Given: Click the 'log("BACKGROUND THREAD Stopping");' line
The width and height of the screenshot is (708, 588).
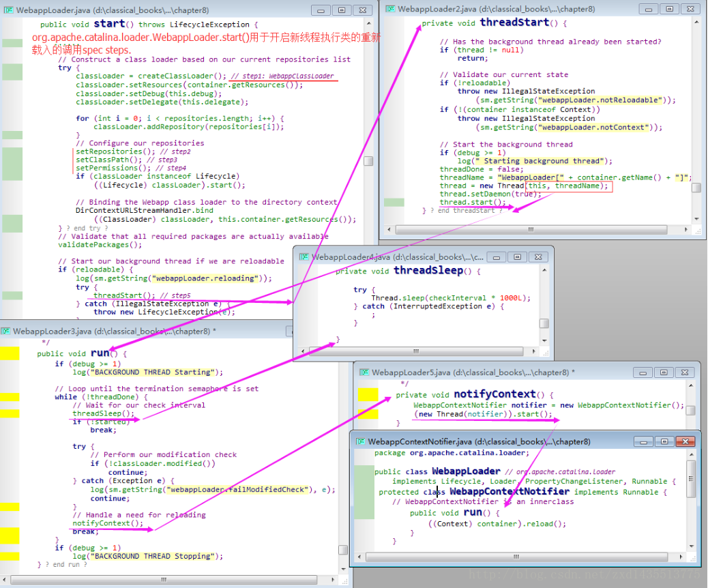Looking at the screenshot, I should [x=147, y=556].
